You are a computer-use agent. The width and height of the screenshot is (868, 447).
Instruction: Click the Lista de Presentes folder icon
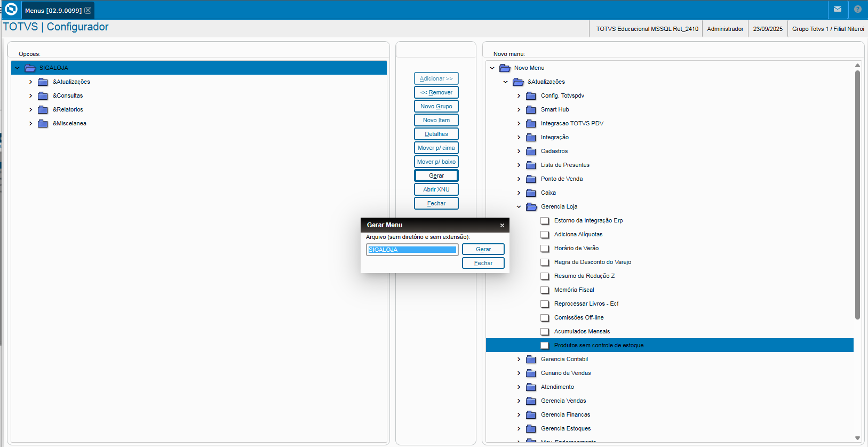tap(531, 165)
